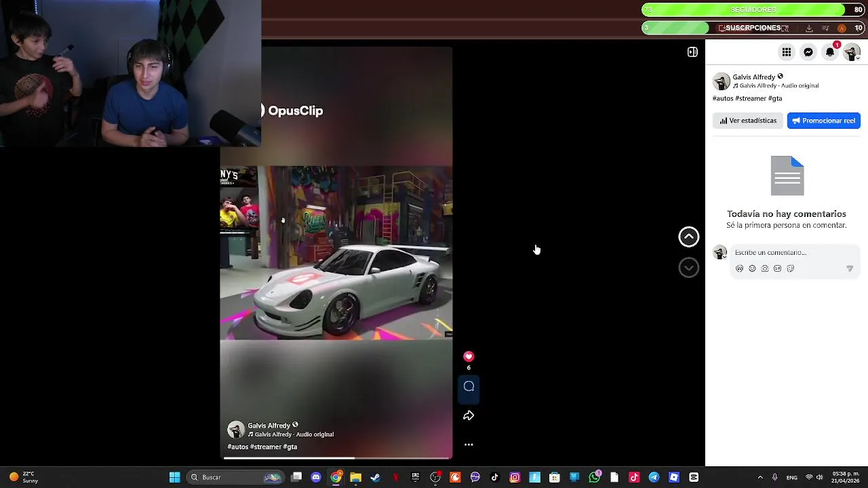Like the reel with the heart icon
Viewport: 868px width, 488px height.
coord(469,357)
